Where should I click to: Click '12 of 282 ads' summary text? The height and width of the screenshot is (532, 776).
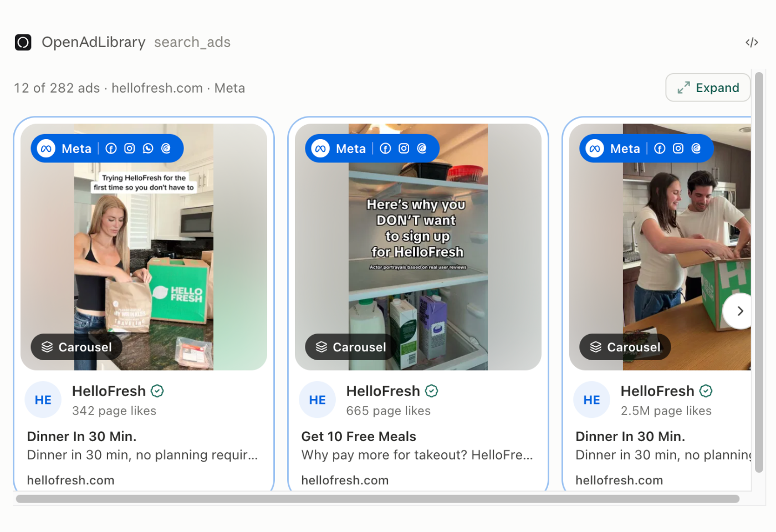click(57, 88)
